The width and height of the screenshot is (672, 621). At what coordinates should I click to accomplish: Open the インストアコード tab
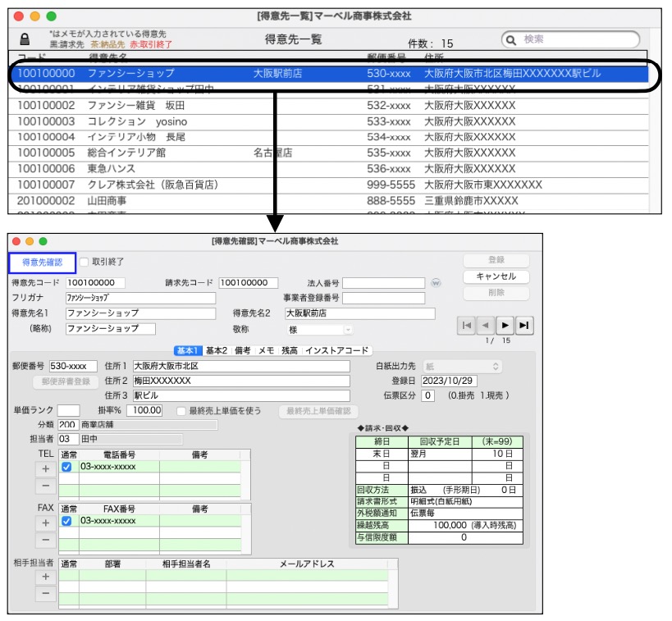pyautogui.click(x=337, y=351)
